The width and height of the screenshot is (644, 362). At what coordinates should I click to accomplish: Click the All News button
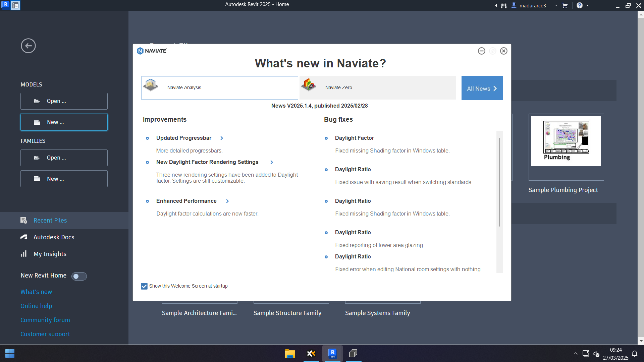(x=482, y=88)
